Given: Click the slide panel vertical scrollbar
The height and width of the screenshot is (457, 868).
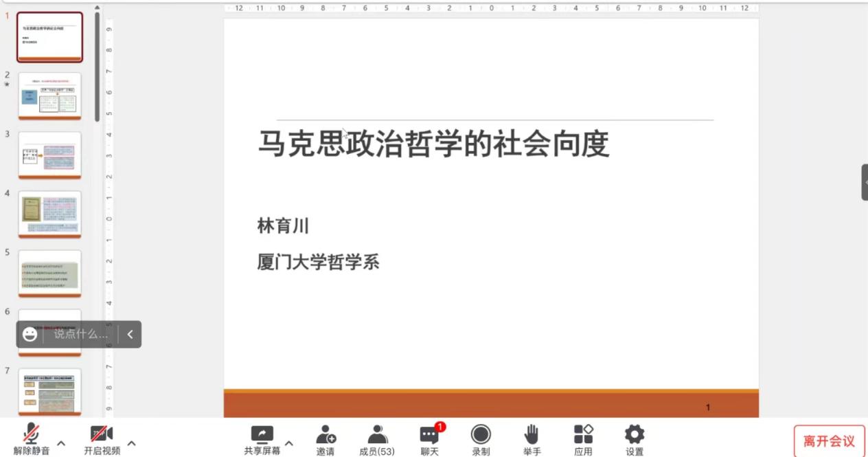Looking at the screenshot, I should (97, 69).
